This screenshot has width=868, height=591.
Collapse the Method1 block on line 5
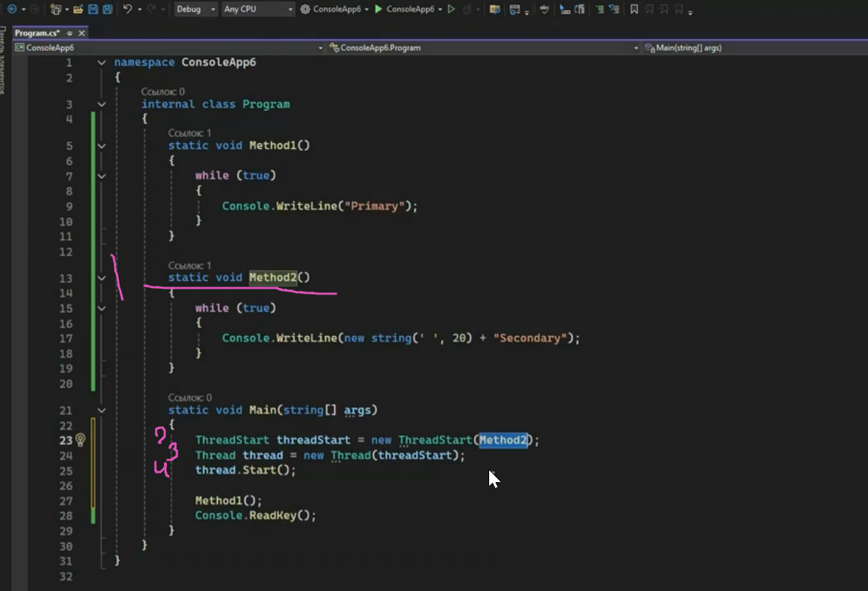(102, 145)
